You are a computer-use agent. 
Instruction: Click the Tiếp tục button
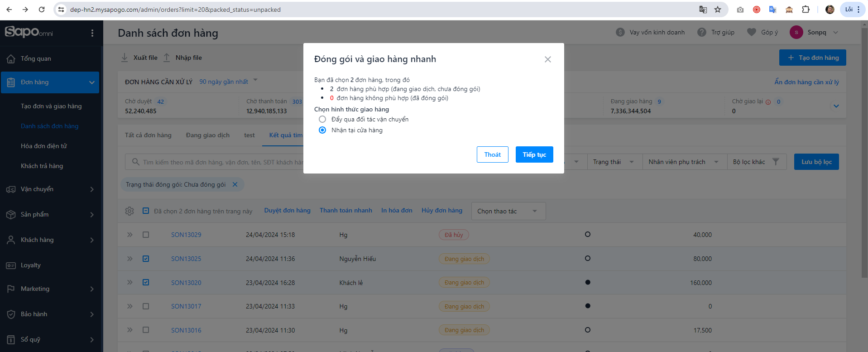pos(534,154)
